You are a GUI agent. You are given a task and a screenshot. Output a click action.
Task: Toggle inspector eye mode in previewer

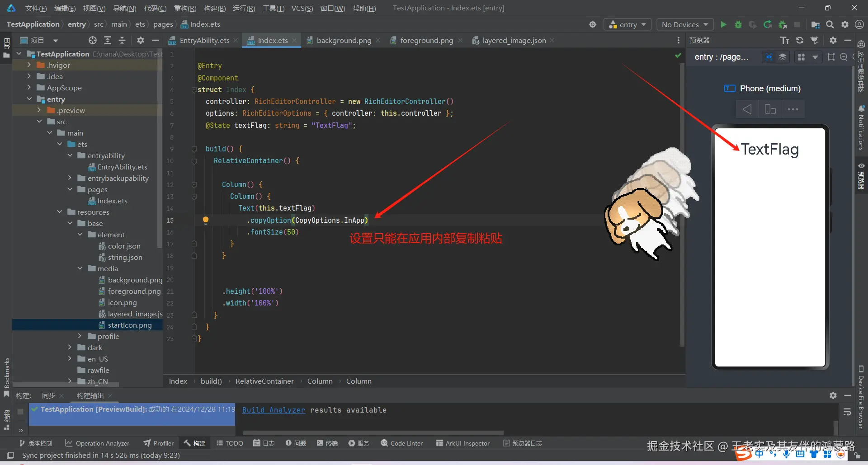[769, 57]
